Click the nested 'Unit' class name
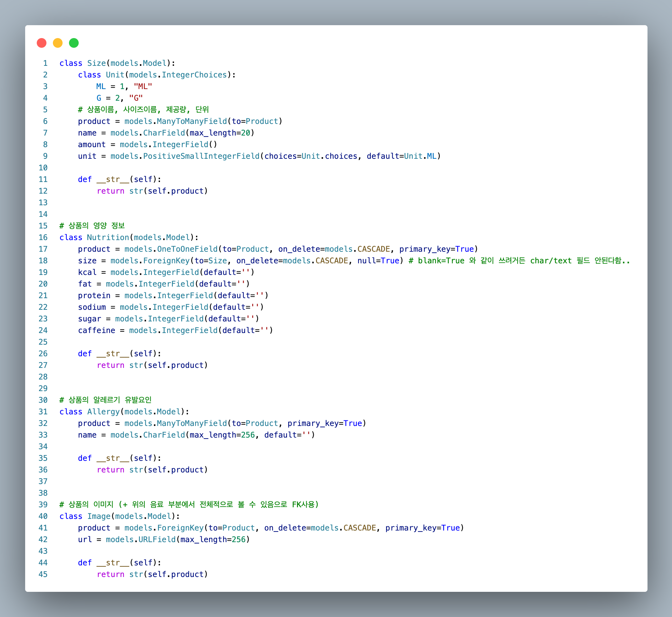This screenshot has width=672, height=617. point(115,75)
